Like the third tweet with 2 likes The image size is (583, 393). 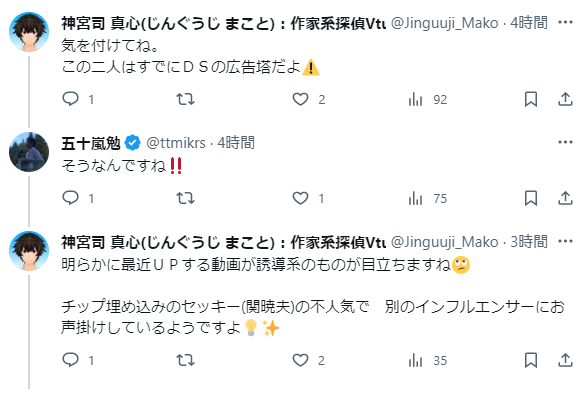click(x=300, y=360)
